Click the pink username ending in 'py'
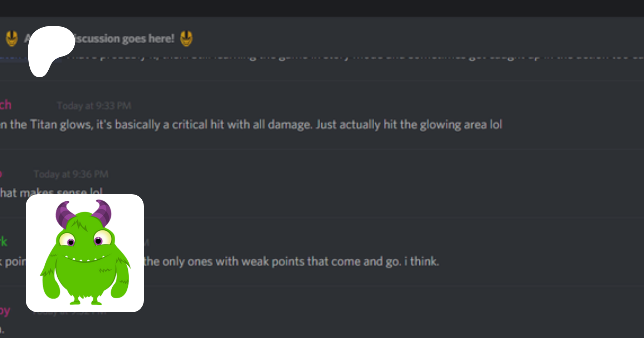This screenshot has width=644, height=338. [x=5, y=310]
